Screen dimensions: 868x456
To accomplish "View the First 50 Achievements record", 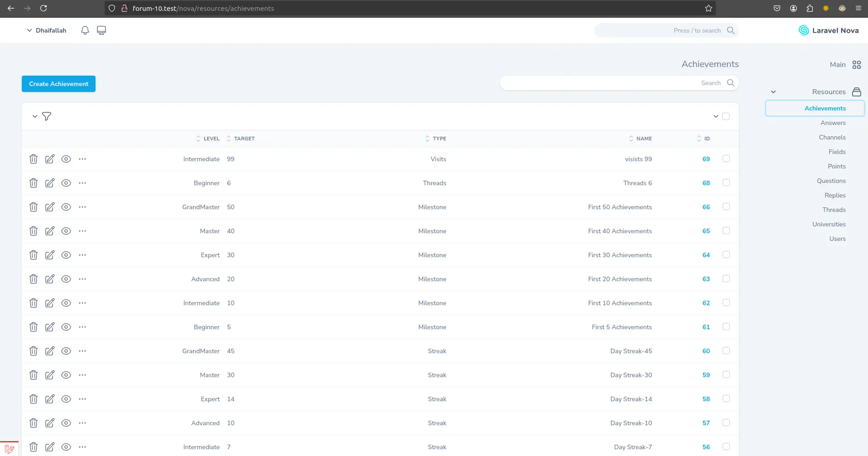I will (66, 207).
